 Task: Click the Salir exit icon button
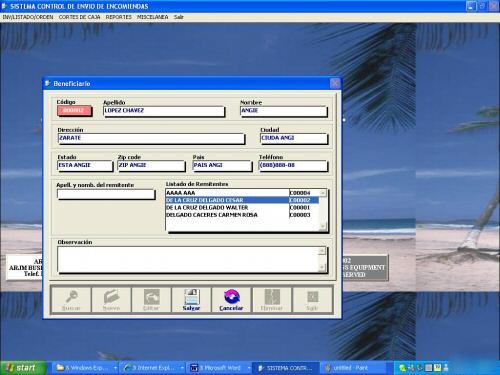312,300
